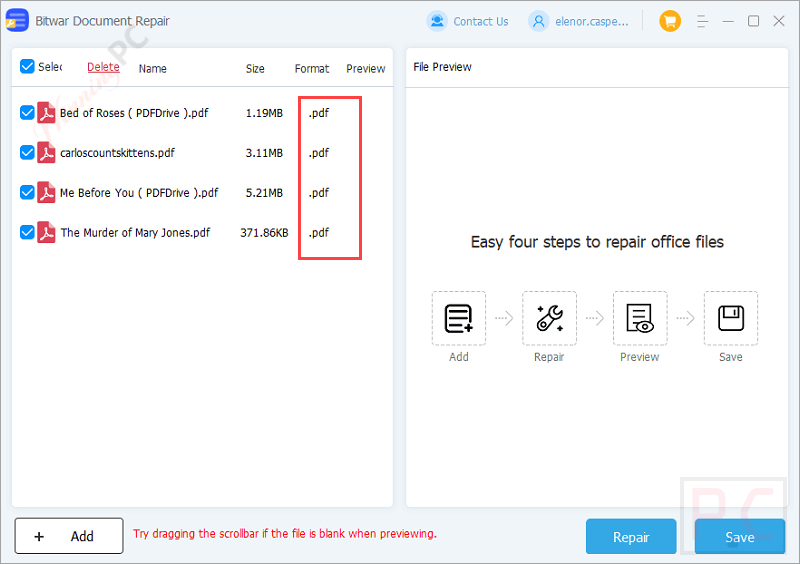Uncheck carloscountskittens.pdf checkbox
Image resolution: width=800 pixels, height=564 pixels.
click(27, 153)
